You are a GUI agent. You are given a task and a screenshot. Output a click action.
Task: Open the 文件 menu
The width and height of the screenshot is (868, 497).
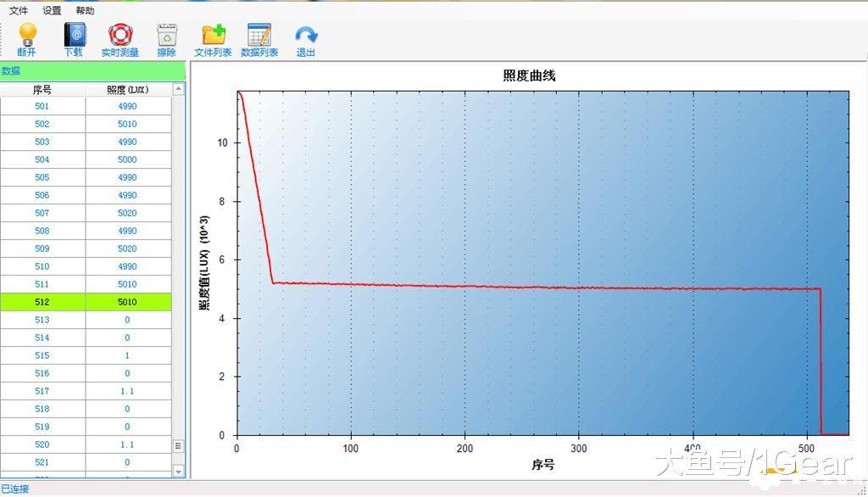(x=19, y=10)
